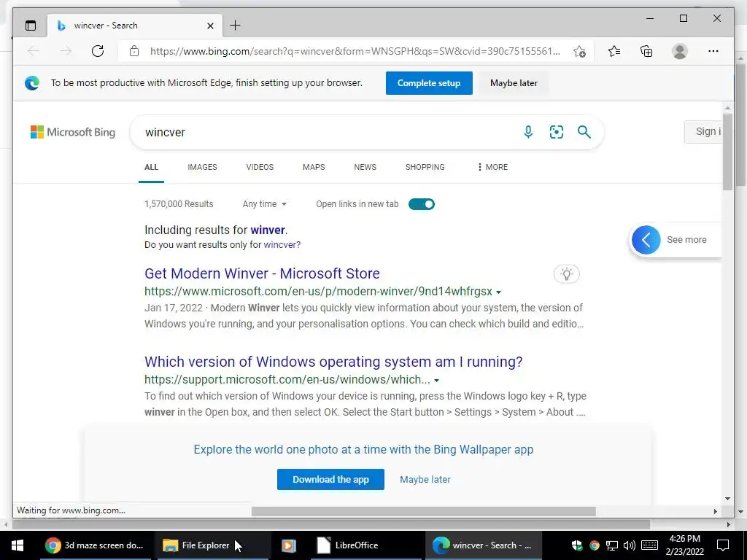Go back with the back arrow
This screenshot has width=747, height=560.
point(34,51)
